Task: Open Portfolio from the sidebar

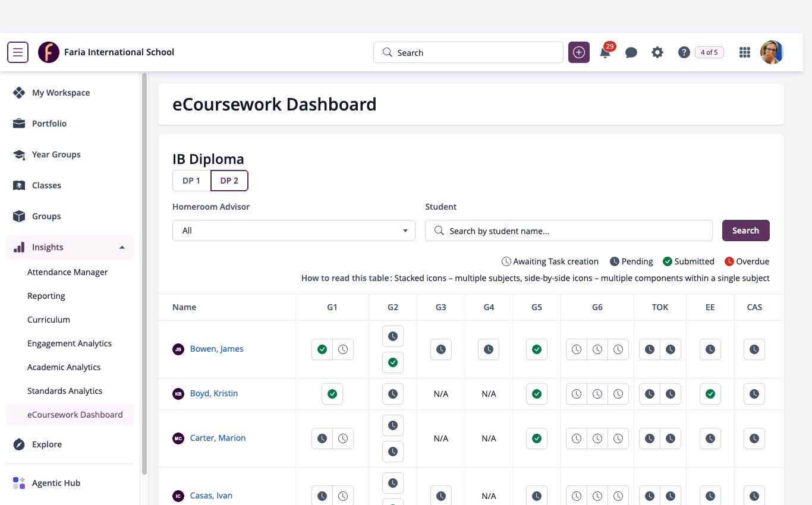Action: [x=70, y=124]
